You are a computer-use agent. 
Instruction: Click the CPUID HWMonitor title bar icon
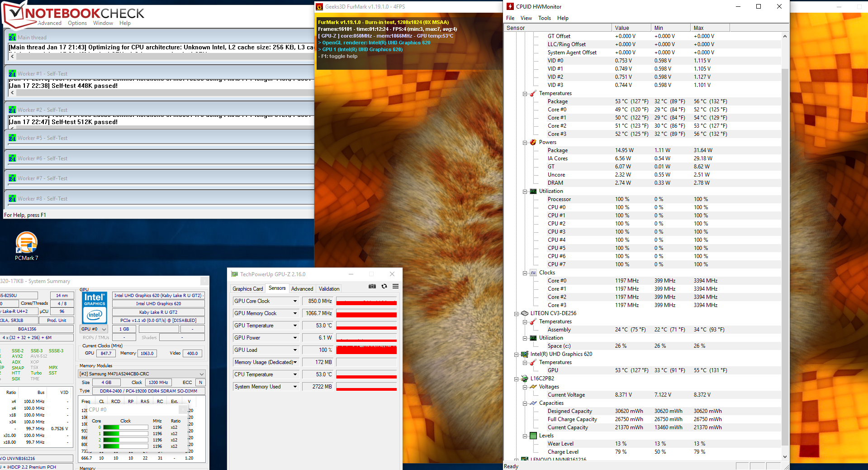click(510, 6)
